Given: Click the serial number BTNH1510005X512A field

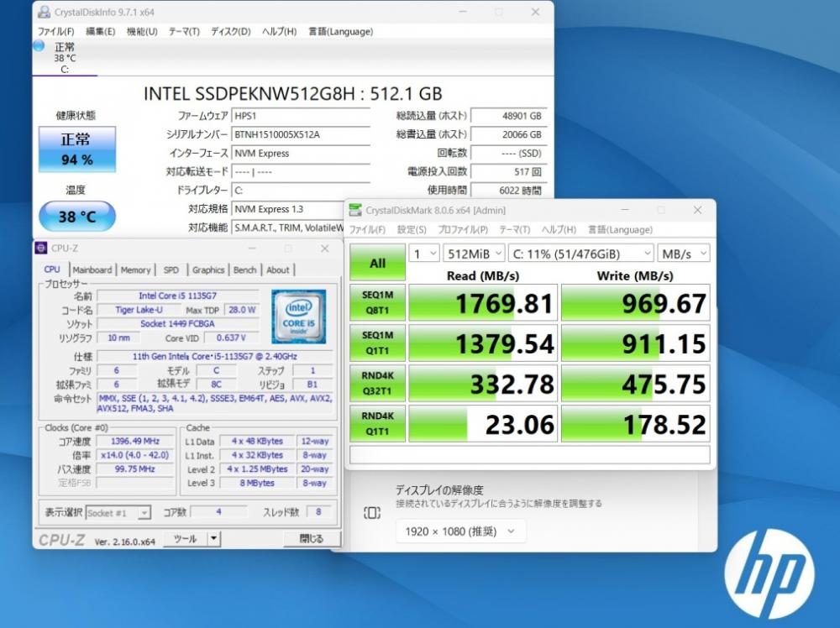Looking at the screenshot, I should [301, 134].
